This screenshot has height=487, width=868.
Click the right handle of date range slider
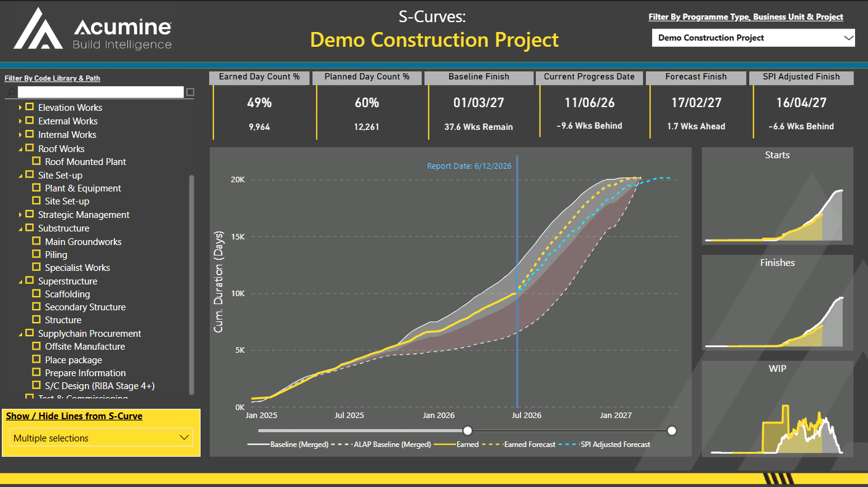point(672,430)
